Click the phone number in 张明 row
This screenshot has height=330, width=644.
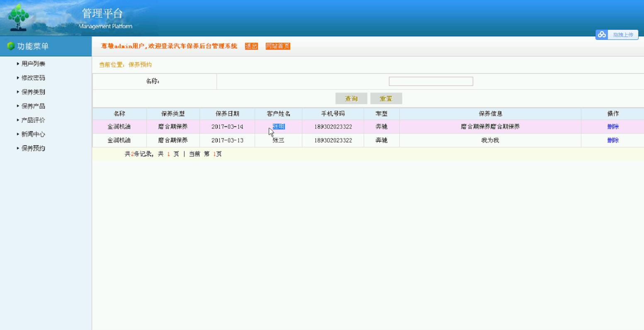pos(333,127)
